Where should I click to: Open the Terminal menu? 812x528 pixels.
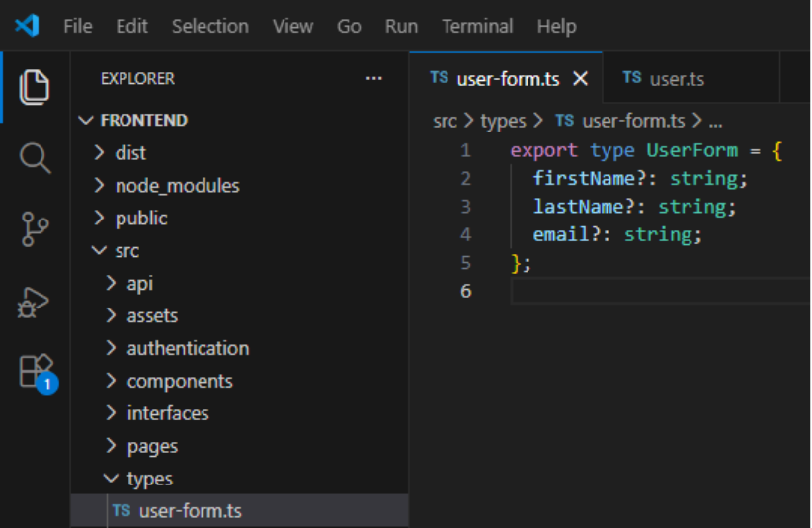(477, 27)
